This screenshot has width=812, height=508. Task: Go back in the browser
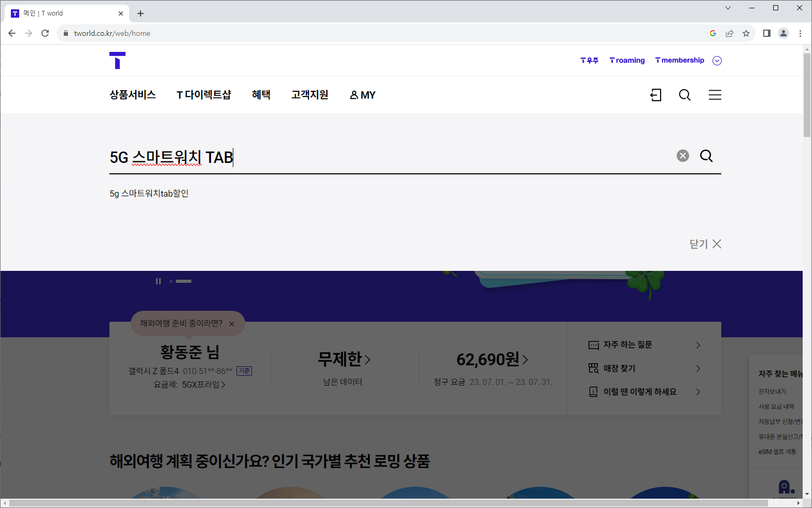click(x=12, y=33)
